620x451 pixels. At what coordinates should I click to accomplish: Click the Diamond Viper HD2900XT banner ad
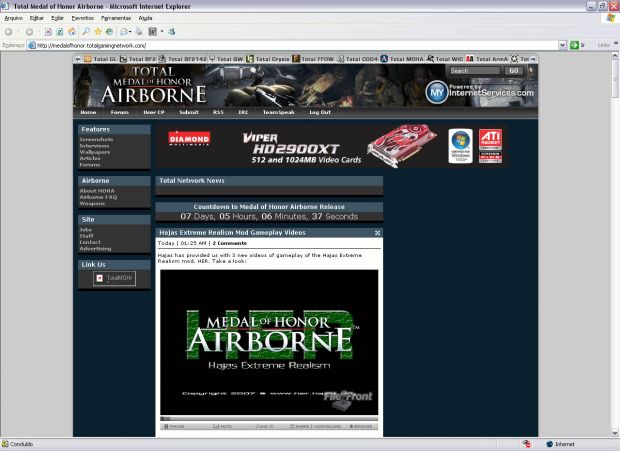click(x=331, y=146)
